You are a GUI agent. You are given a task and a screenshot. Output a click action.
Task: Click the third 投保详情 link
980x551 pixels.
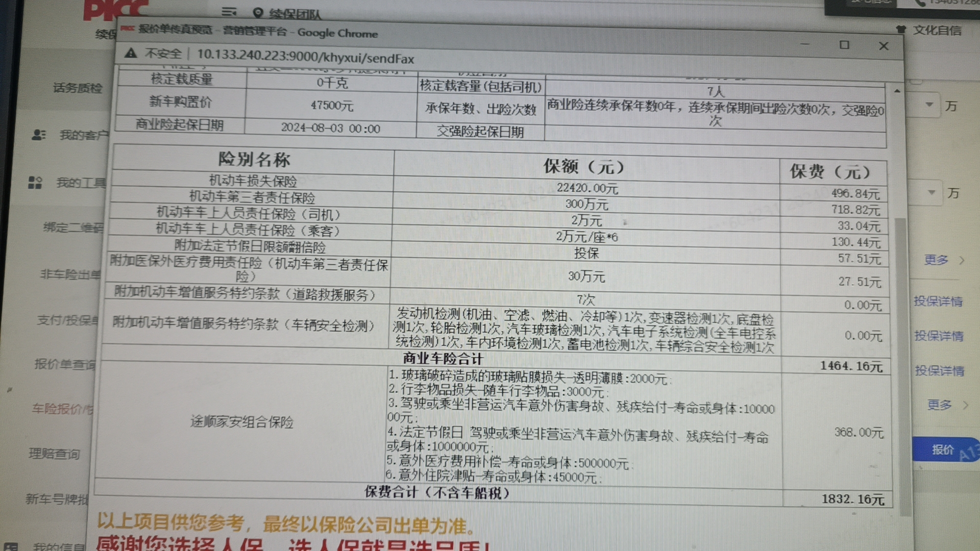[940, 370]
